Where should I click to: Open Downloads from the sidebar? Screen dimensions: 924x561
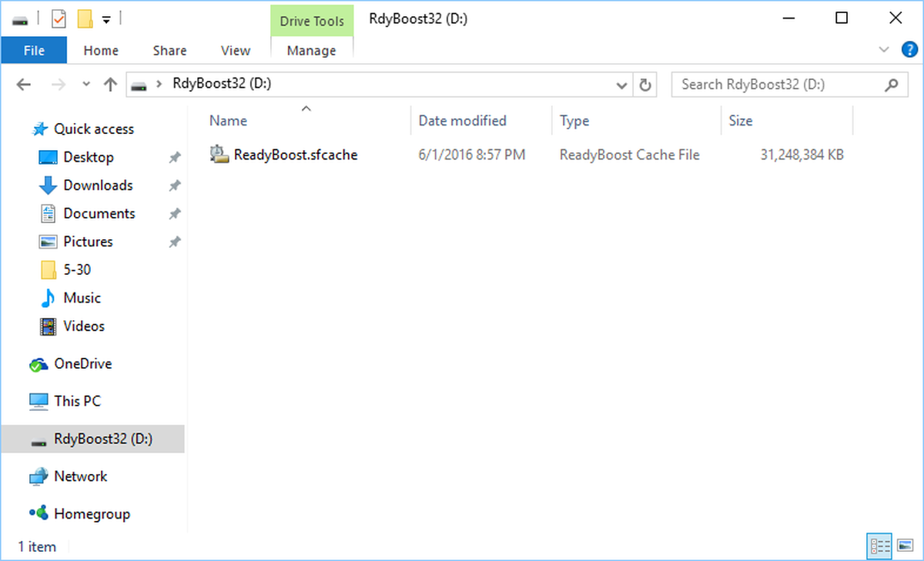pos(95,185)
